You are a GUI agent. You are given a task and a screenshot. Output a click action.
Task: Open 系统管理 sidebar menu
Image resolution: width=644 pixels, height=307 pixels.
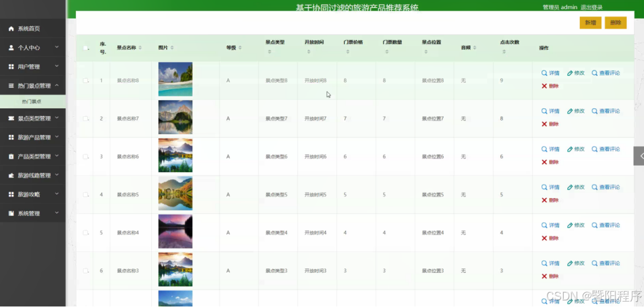(x=33, y=213)
